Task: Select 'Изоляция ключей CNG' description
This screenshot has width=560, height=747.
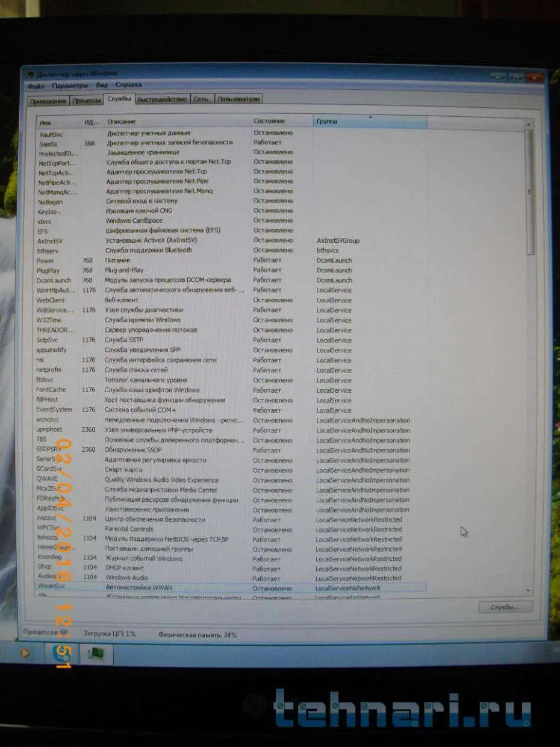Action: 140,211
